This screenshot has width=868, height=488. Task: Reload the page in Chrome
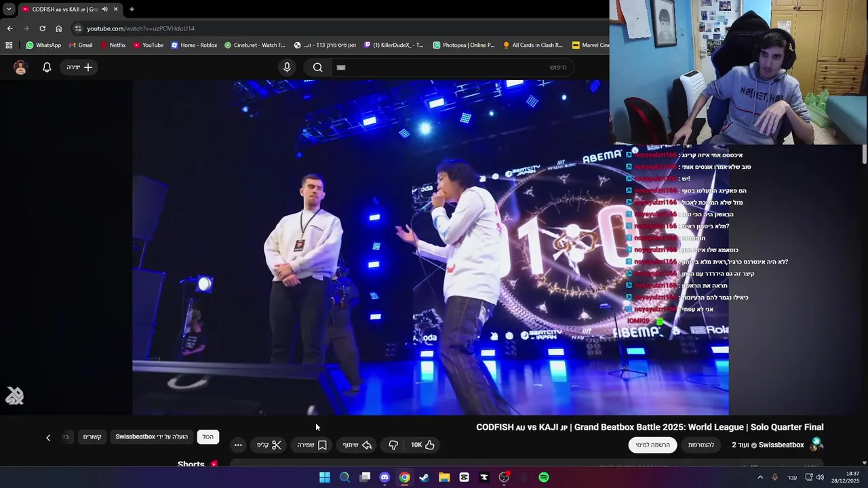click(42, 28)
